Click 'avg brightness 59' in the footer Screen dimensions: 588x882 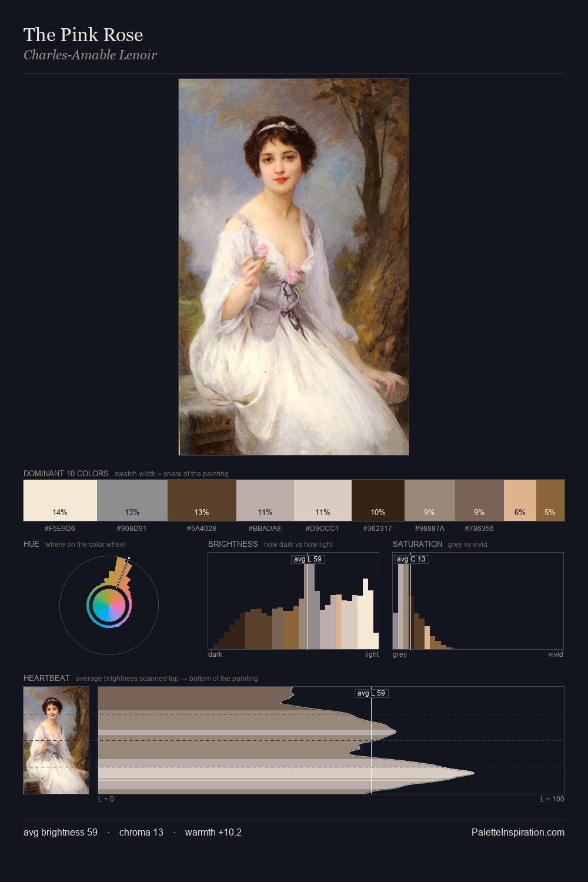pos(61,833)
